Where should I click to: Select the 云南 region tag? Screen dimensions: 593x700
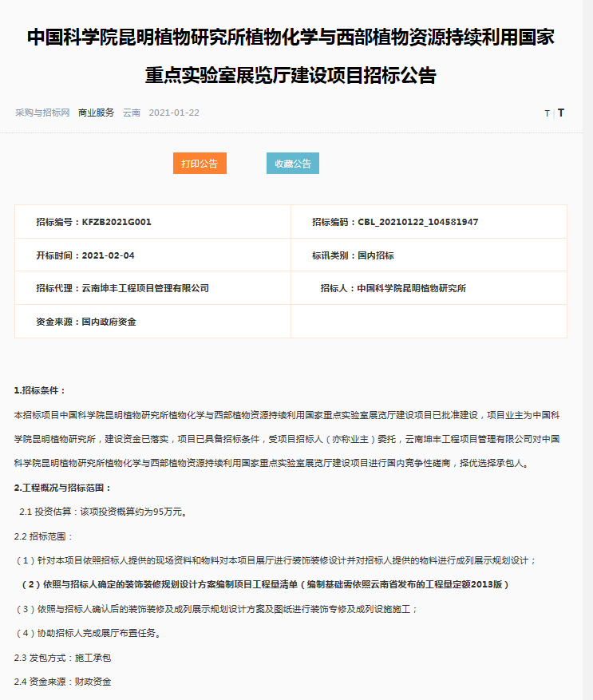point(132,113)
